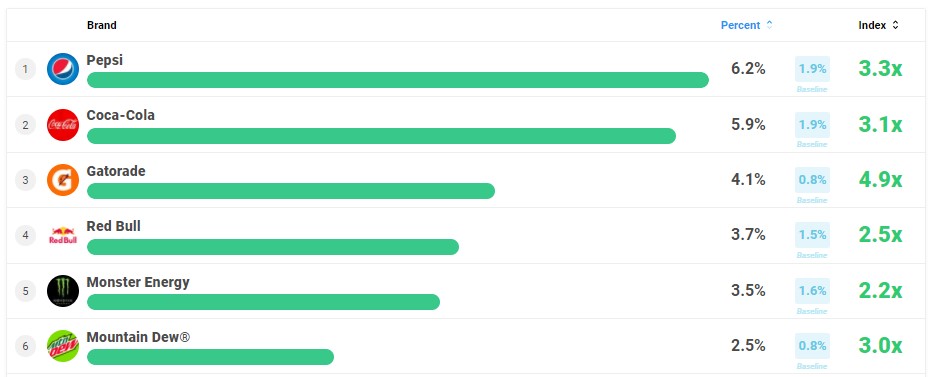Sort by the Percent column arrows
This screenshot has height=377, width=934.
[769, 25]
